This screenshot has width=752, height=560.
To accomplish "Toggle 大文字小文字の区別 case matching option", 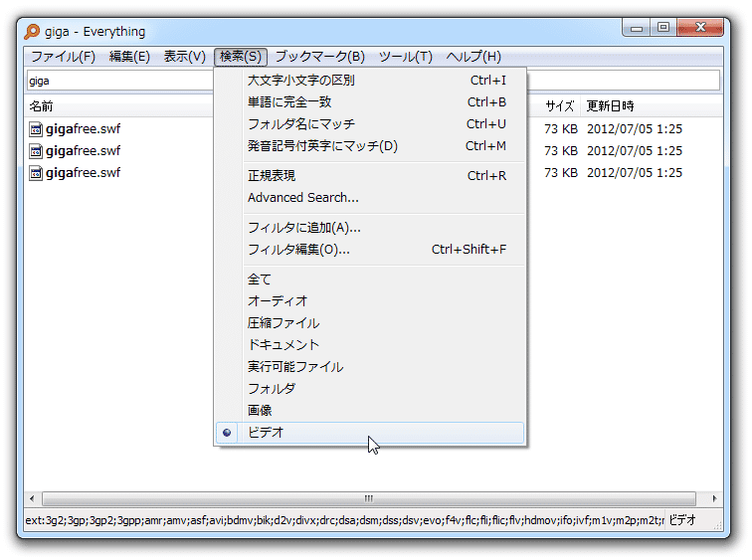I will click(300, 81).
